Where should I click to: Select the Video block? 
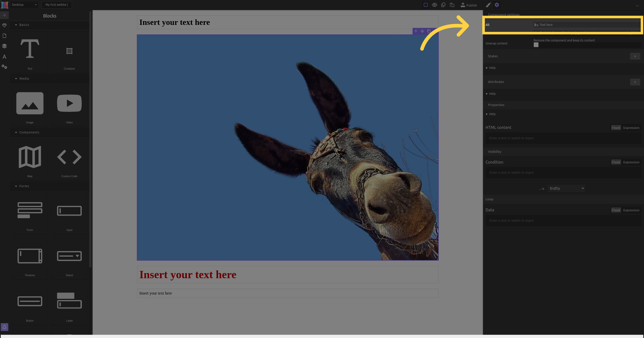tap(69, 106)
